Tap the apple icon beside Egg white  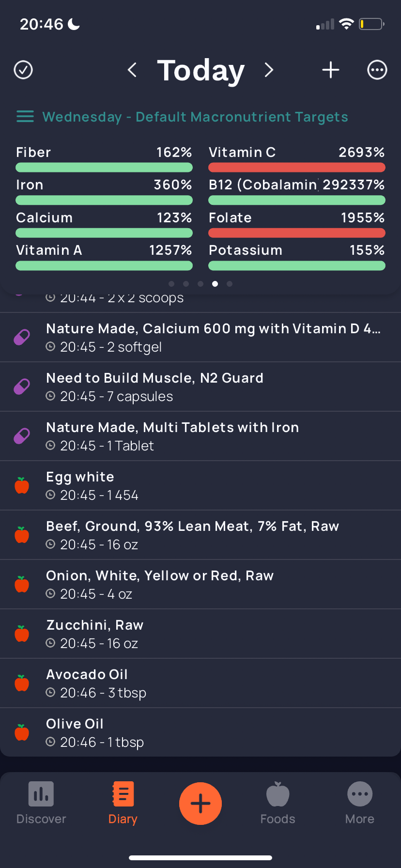pyautogui.click(x=22, y=485)
